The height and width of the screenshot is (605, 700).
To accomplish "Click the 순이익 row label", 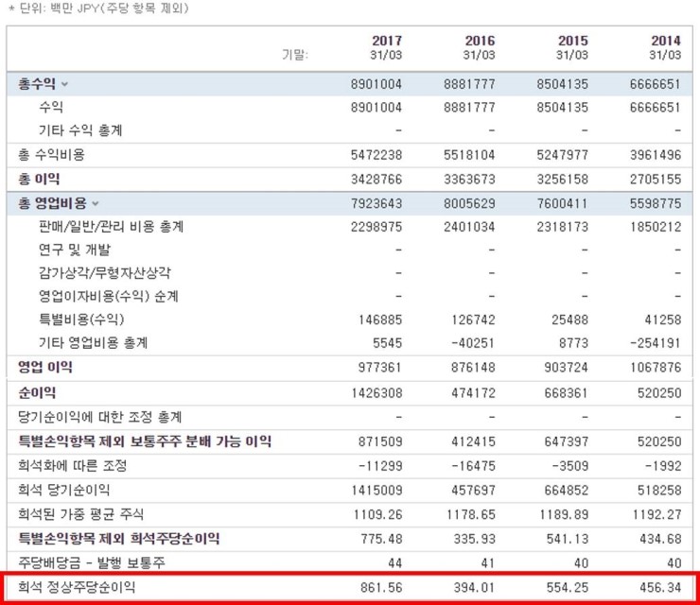I will [37, 393].
